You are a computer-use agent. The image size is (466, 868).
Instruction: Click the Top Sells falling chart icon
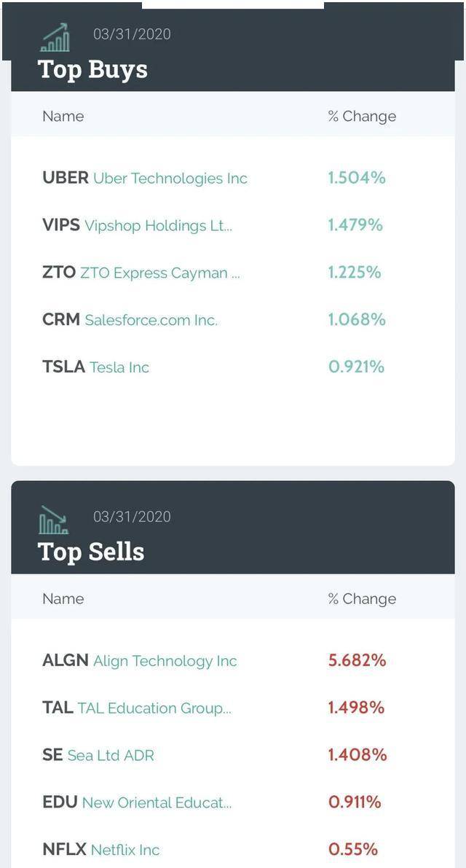(53, 520)
